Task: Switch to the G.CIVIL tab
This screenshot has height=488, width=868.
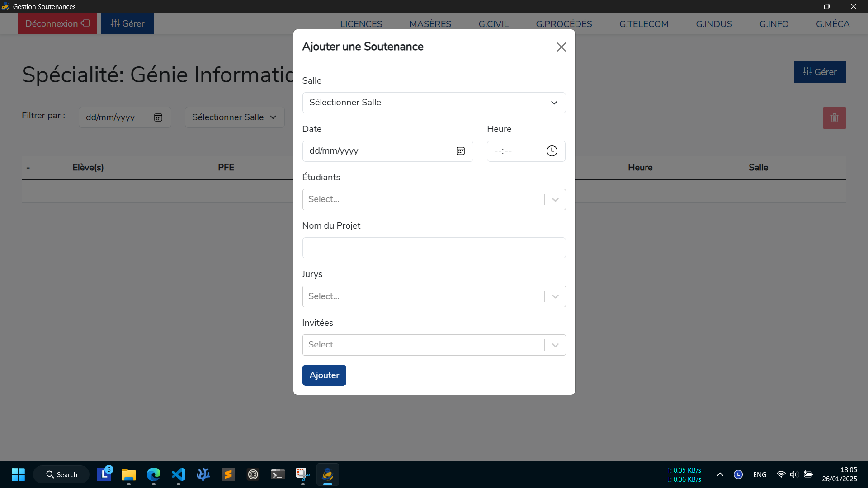Action: tap(494, 24)
